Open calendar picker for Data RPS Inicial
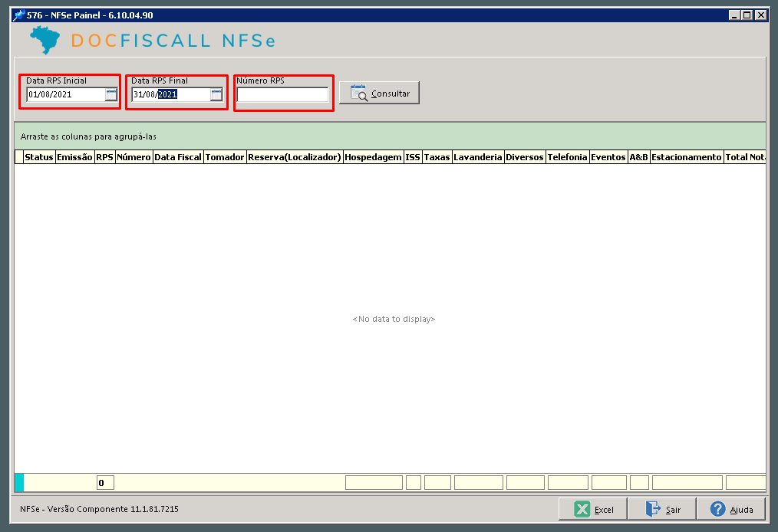This screenshot has height=532, width=778. coord(111,94)
